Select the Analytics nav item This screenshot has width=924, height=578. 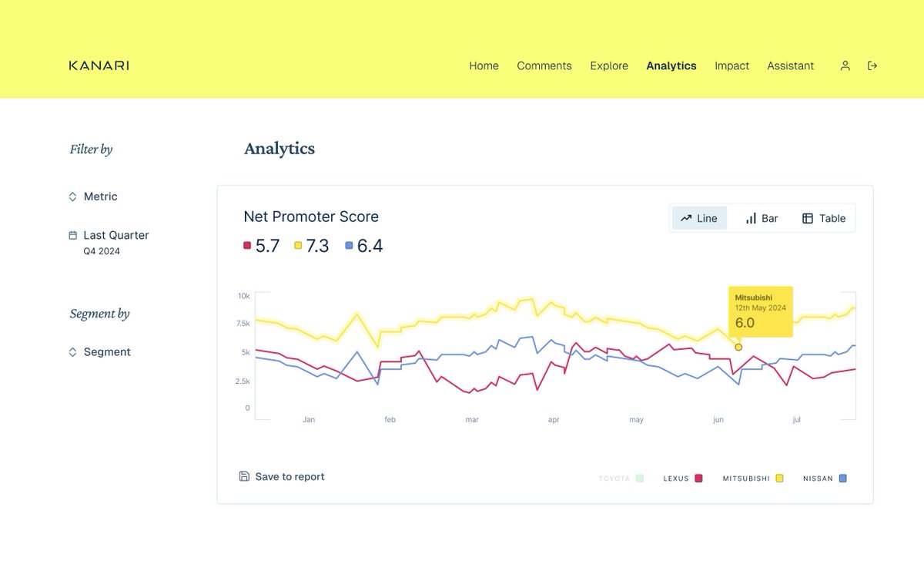671,66
